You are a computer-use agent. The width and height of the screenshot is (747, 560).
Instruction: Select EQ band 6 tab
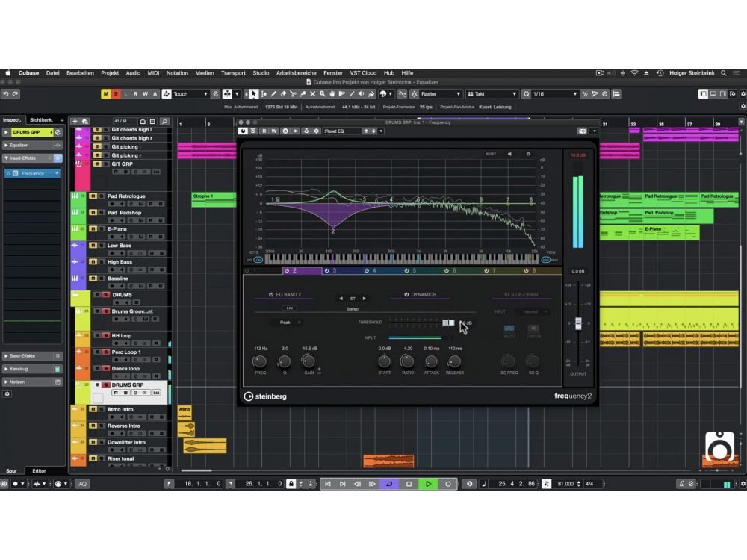(x=462, y=270)
